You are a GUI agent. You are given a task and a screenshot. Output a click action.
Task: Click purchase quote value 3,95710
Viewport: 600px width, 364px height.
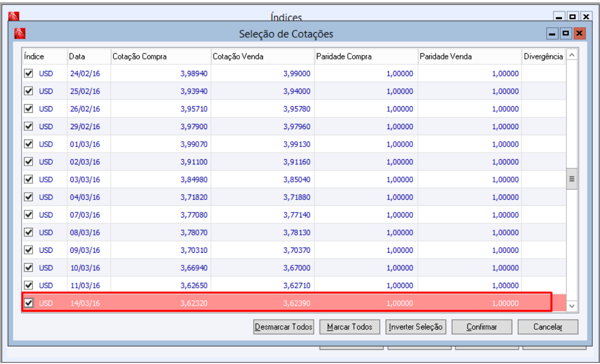[x=194, y=109]
